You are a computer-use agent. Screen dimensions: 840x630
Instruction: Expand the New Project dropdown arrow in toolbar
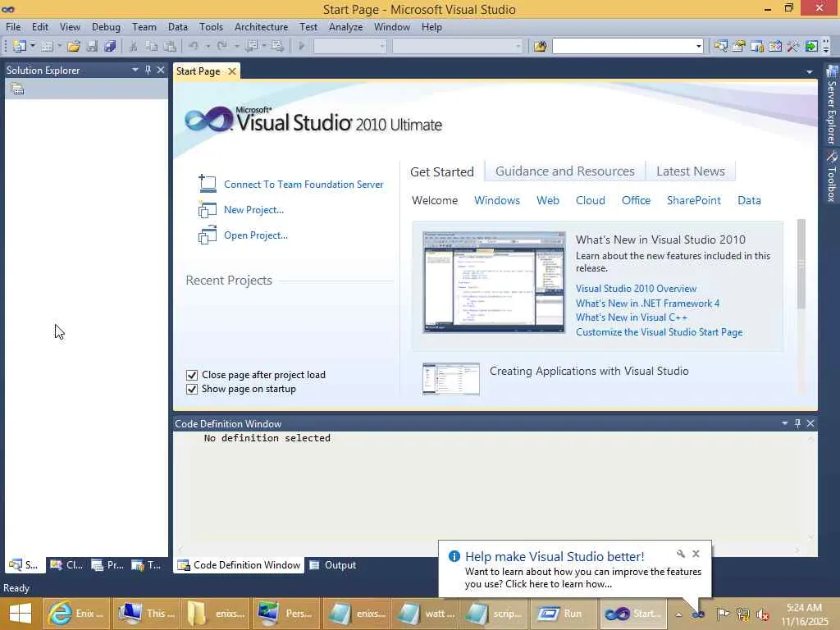click(32, 46)
